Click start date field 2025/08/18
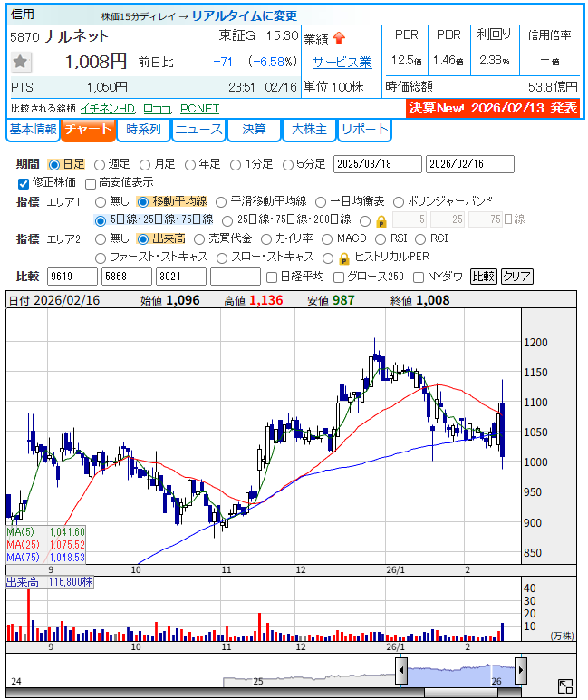This screenshot has height=700, width=588. pos(378,164)
